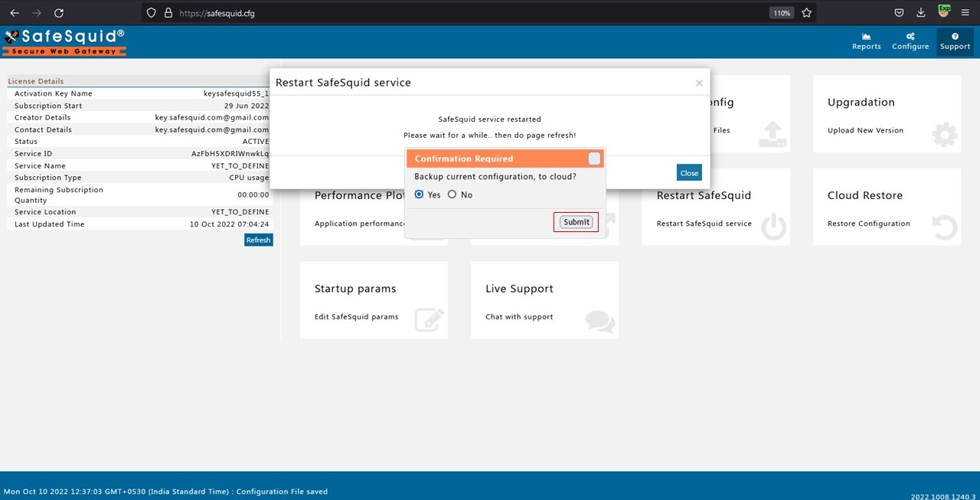Screen dimensions: 980x500
Task: Click the 110% zoom level badge
Action: tap(782, 13)
